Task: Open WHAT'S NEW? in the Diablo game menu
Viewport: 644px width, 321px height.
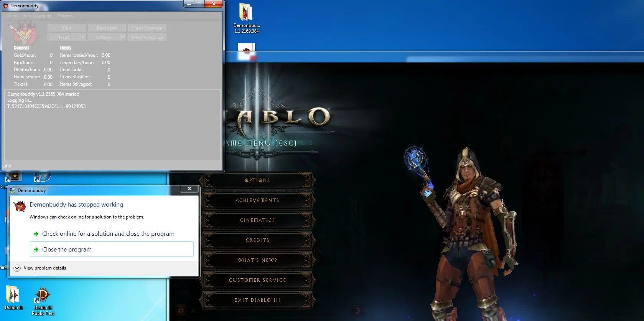Action: pyautogui.click(x=257, y=260)
